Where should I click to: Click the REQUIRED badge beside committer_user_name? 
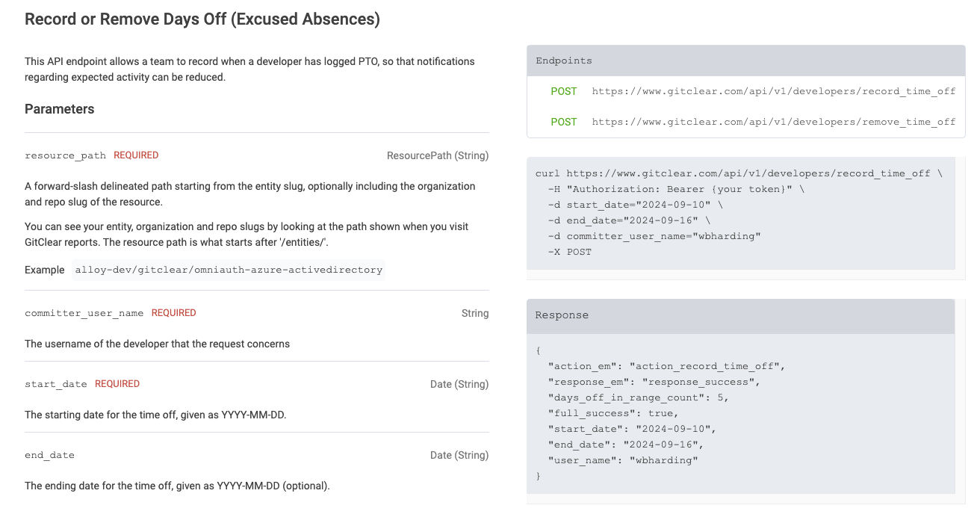[173, 313]
